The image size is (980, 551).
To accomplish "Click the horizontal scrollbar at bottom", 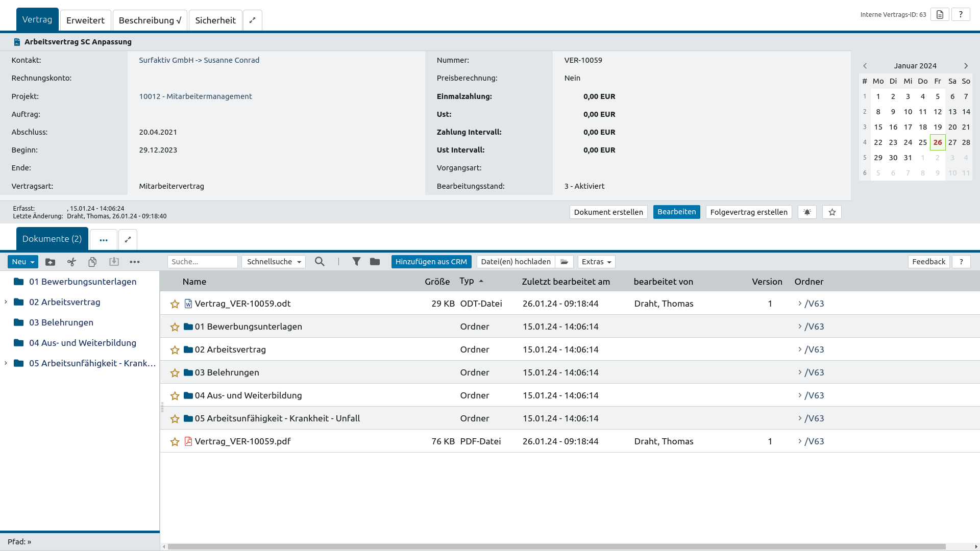I will 556,546.
